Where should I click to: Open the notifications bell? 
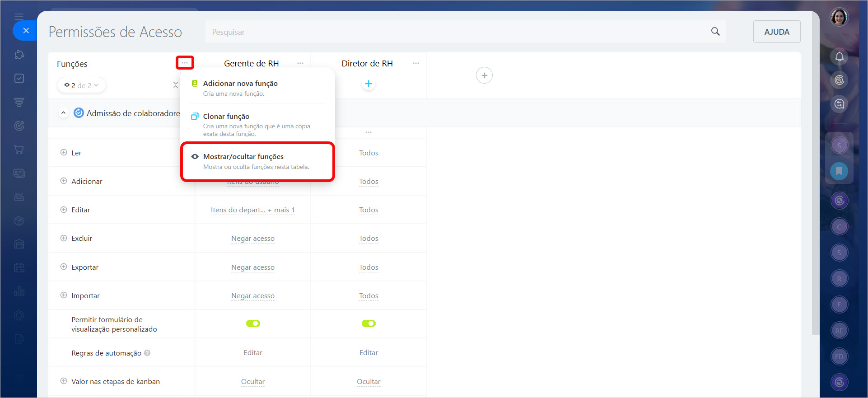click(839, 56)
